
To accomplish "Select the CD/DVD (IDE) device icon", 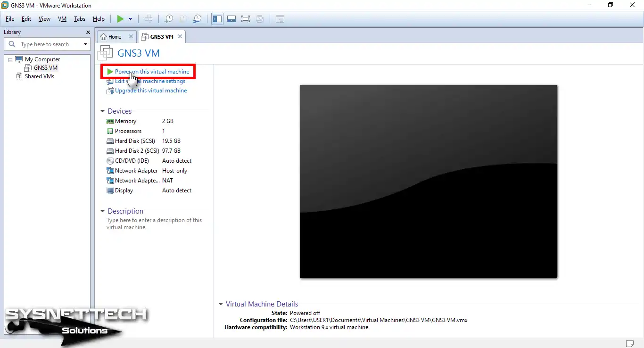I will click(x=110, y=161).
